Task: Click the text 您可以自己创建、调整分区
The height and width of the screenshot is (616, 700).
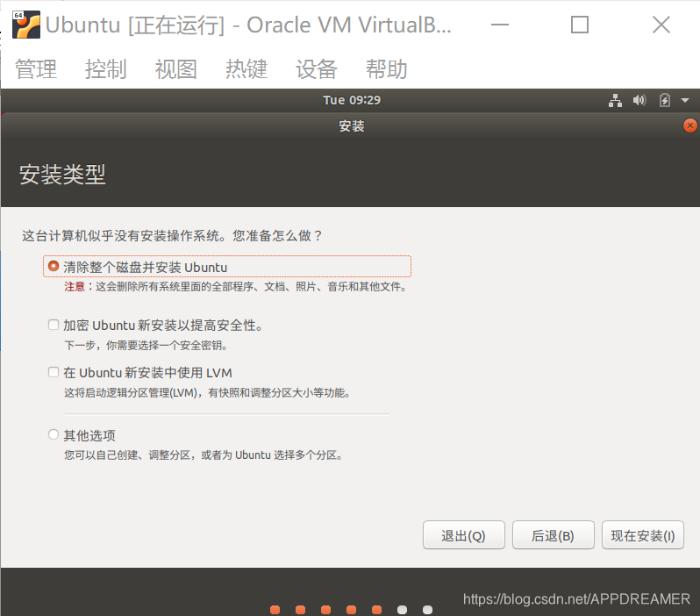Action: tap(129, 455)
